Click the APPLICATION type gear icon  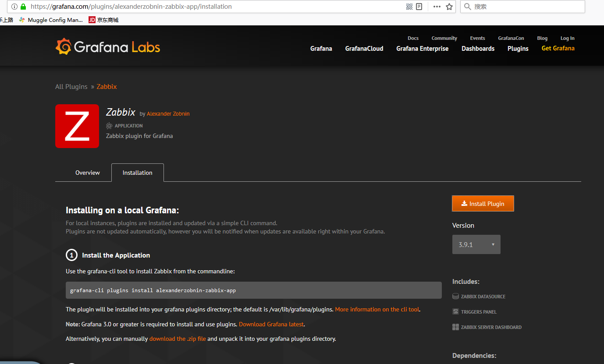click(x=109, y=126)
